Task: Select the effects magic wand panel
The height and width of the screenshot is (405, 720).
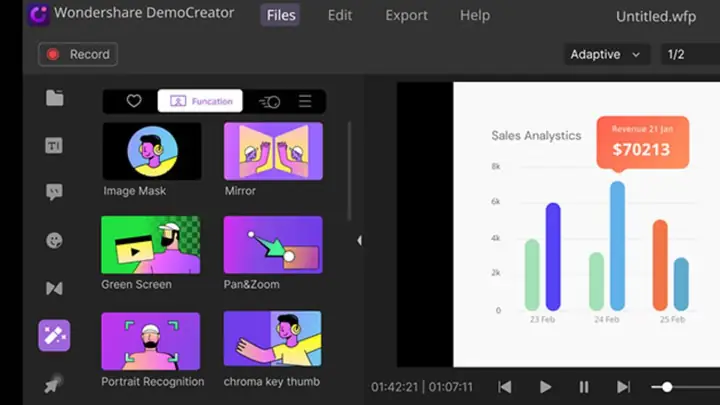Action: [54, 336]
